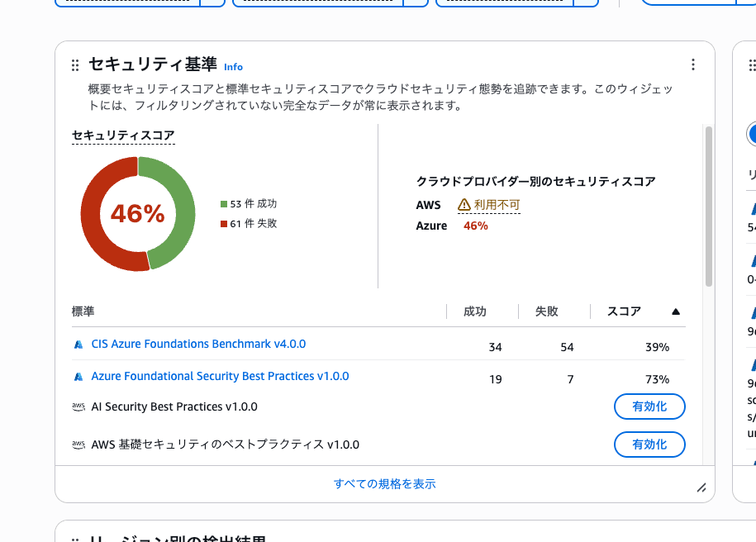
Task: Select the red 61 件 失敗 legend entry
Action: click(249, 223)
